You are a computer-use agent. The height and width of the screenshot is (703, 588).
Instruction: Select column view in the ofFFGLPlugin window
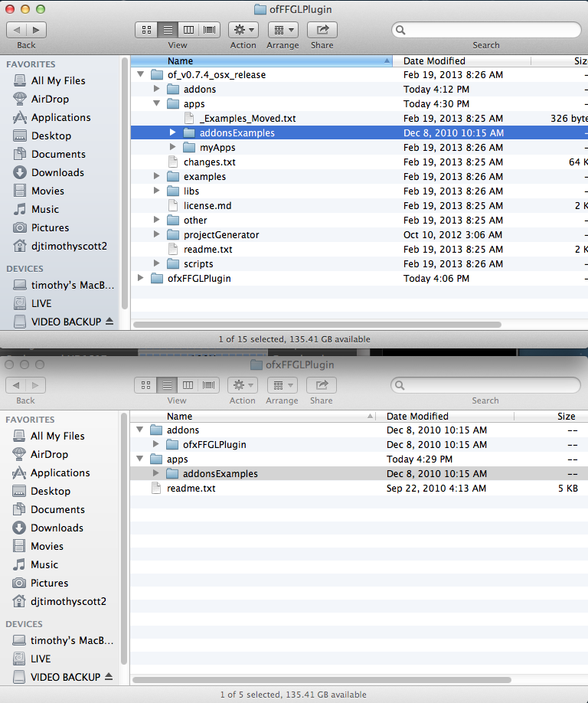click(188, 30)
